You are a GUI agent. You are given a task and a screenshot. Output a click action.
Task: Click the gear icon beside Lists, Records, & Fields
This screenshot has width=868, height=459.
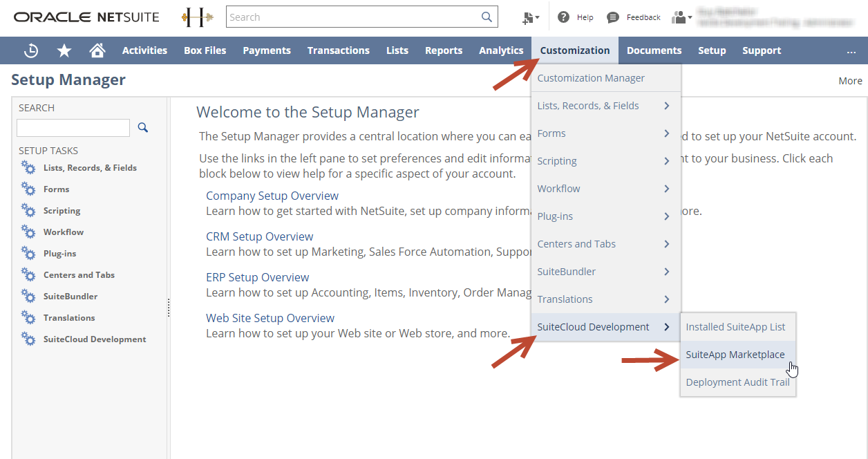28,167
